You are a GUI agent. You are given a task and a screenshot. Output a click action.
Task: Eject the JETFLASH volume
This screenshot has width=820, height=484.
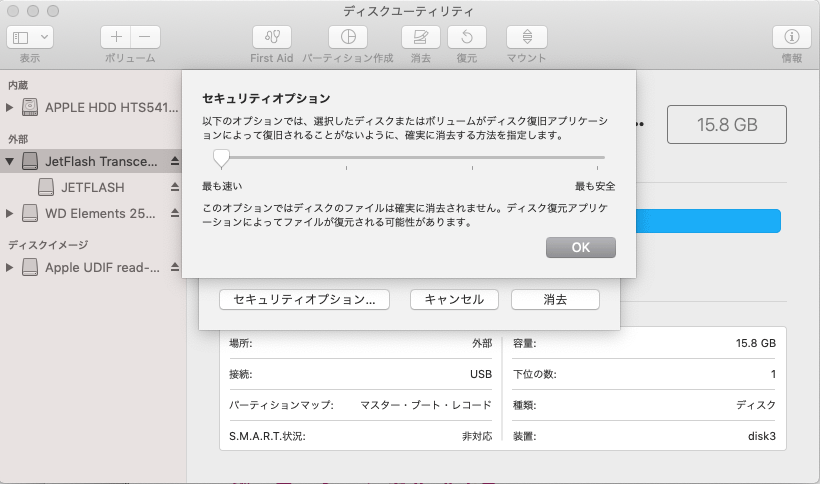pyautogui.click(x=175, y=187)
